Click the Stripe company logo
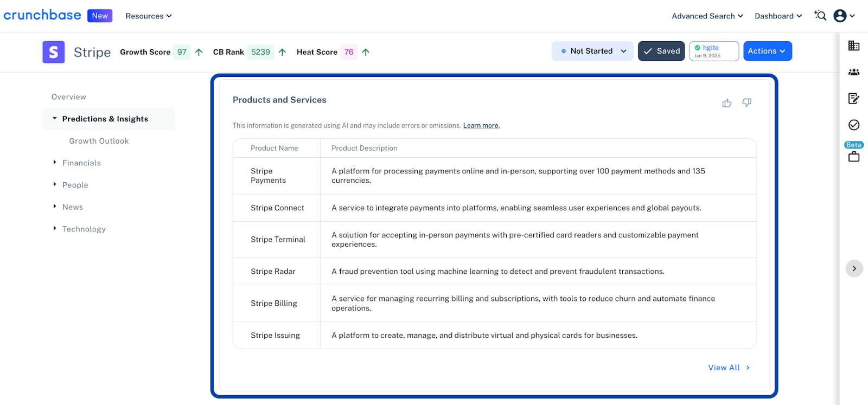The width and height of the screenshot is (868, 405). pyautogui.click(x=54, y=52)
